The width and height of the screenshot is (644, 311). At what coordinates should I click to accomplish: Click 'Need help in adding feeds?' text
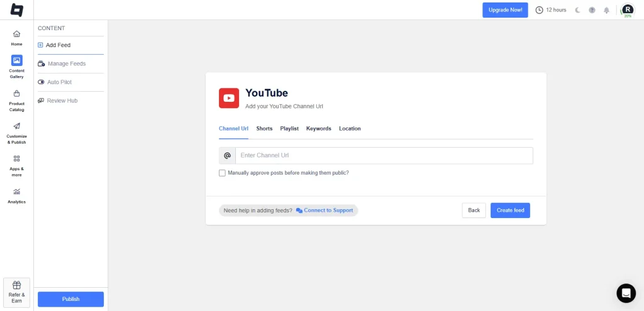point(258,210)
